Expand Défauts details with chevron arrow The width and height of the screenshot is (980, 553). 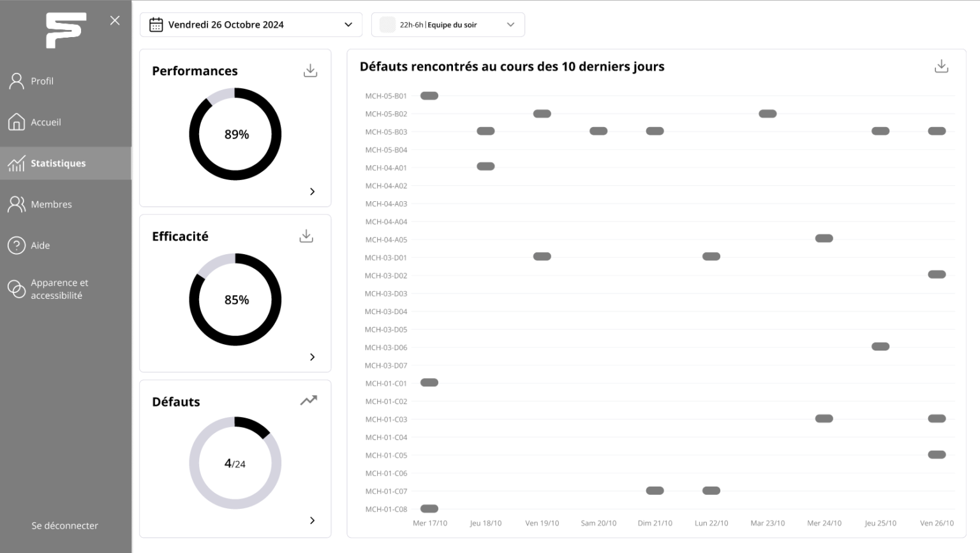pyautogui.click(x=312, y=520)
